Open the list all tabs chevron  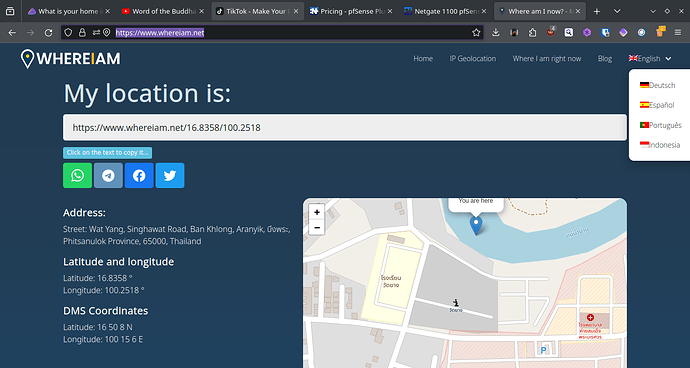coord(617,11)
